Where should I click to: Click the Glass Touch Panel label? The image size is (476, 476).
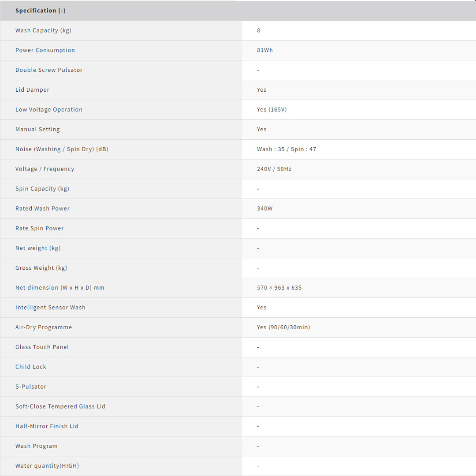[x=42, y=347]
